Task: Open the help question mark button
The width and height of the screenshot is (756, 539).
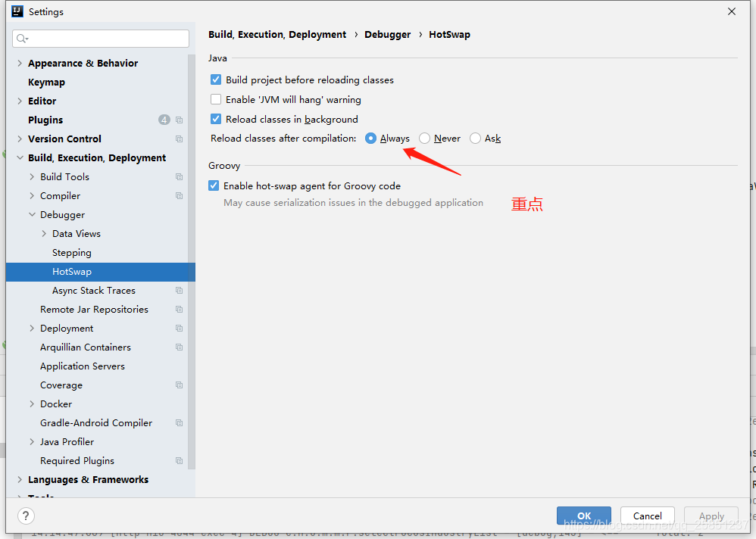Action: point(26,516)
